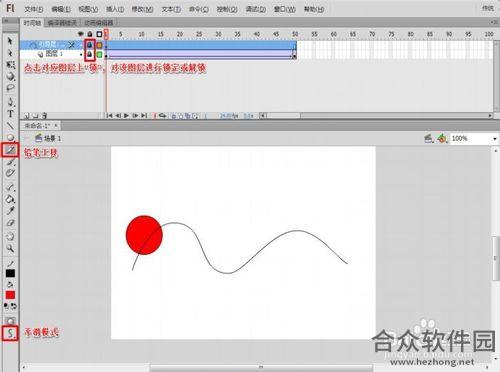Viewport: 500px width, 372px height.
Task: Collapse the tools panel double arrow
Action: coord(6,21)
